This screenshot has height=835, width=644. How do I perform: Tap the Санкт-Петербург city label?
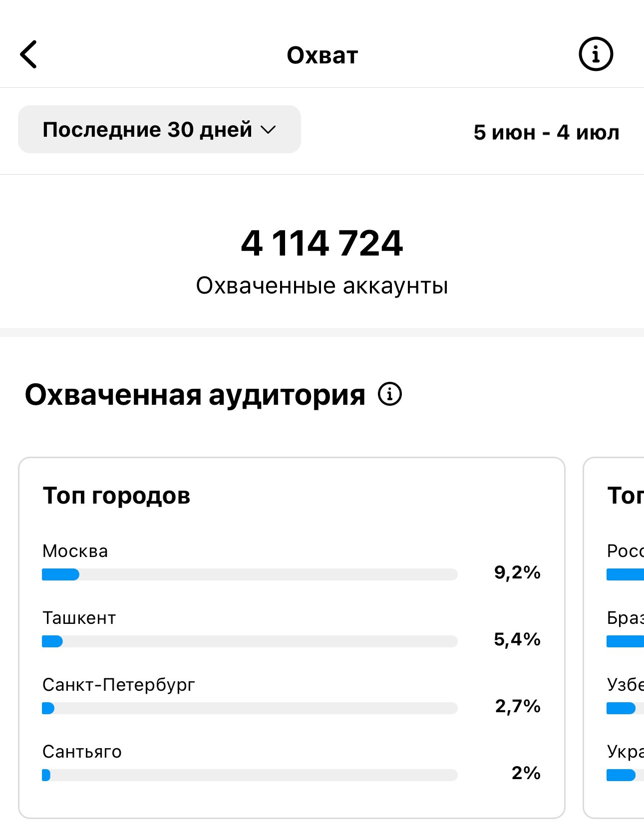[118, 685]
